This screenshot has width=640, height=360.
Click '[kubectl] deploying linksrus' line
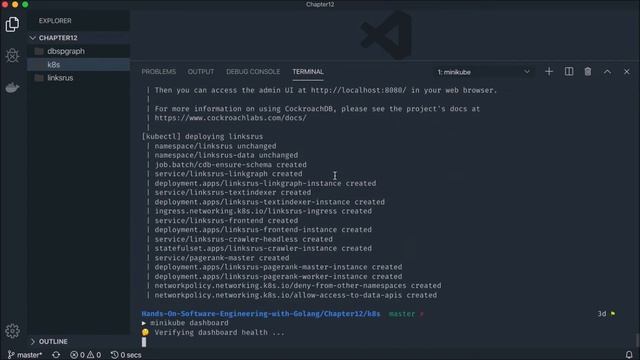(x=202, y=136)
